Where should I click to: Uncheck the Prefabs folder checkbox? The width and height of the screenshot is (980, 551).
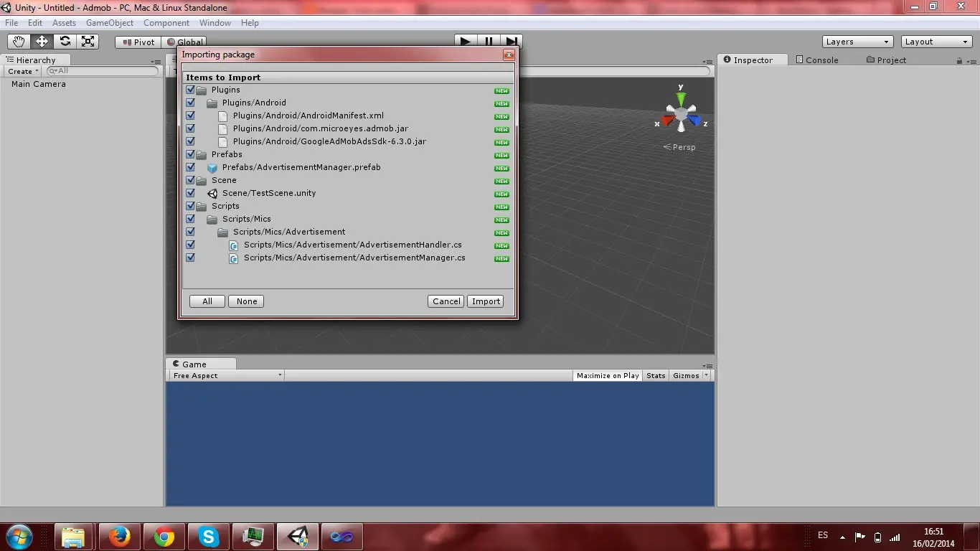pyautogui.click(x=190, y=154)
